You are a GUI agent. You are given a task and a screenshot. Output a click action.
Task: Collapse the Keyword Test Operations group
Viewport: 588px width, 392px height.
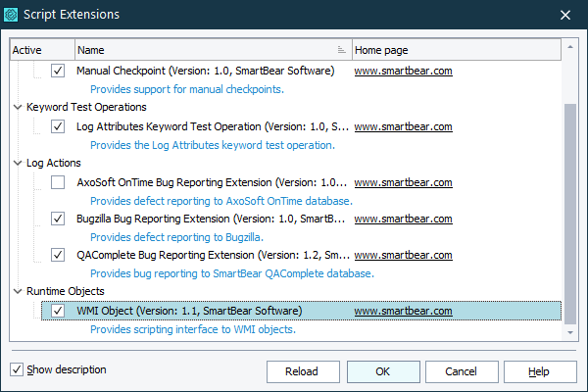[19, 108]
